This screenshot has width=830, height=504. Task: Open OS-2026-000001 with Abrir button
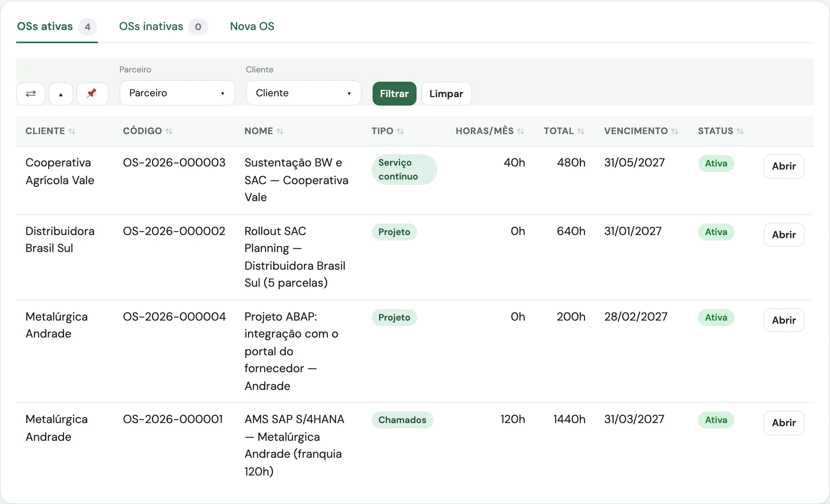[x=784, y=423]
